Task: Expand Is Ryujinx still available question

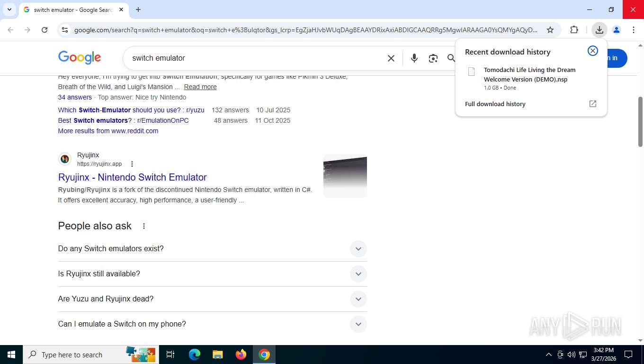Action: 213,274
